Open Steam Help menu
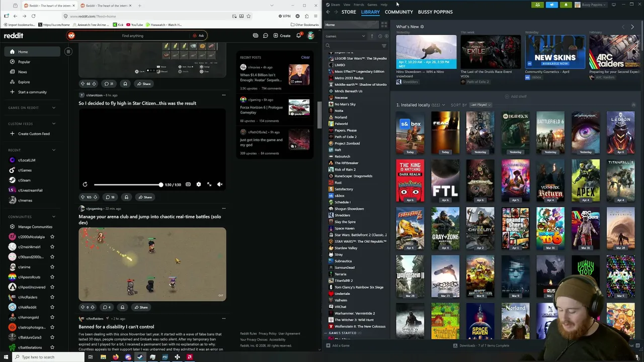Viewport: 644px width, 362px height. pyautogui.click(x=384, y=5)
